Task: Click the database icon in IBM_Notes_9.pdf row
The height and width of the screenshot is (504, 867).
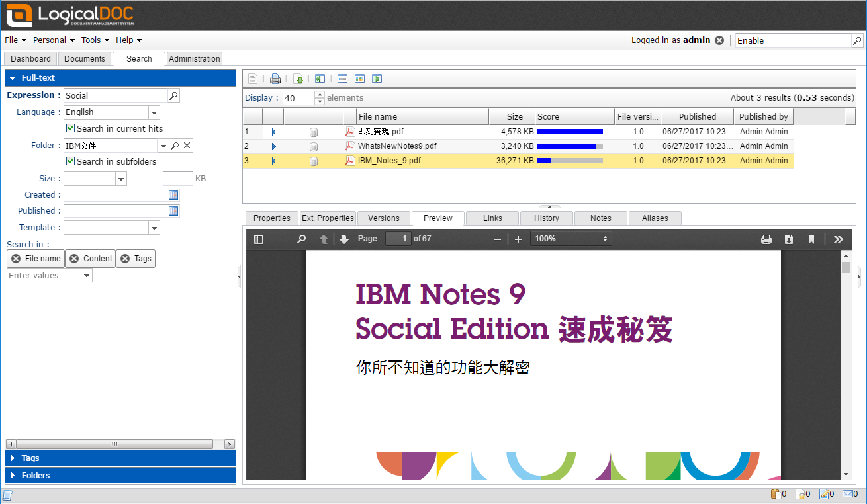Action: point(314,161)
